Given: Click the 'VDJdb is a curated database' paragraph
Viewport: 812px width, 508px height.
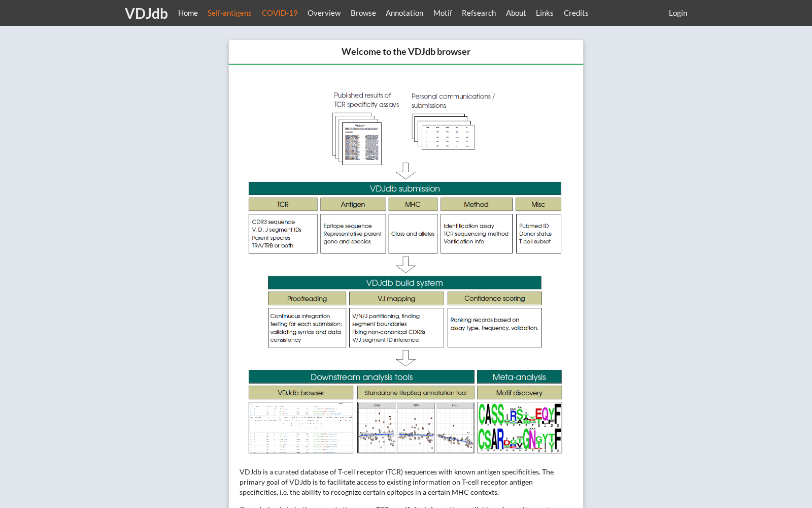Looking at the screenshot, I should (x=397, y=482).
